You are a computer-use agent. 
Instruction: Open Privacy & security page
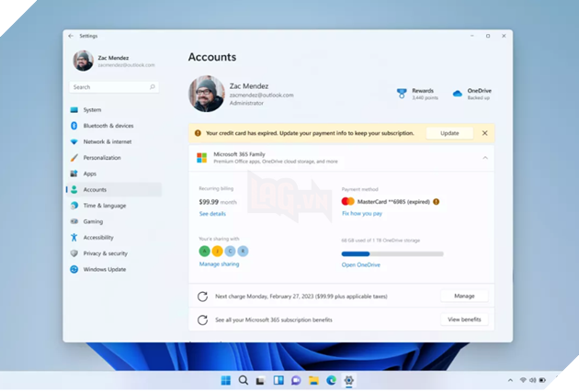click(114, 253)
